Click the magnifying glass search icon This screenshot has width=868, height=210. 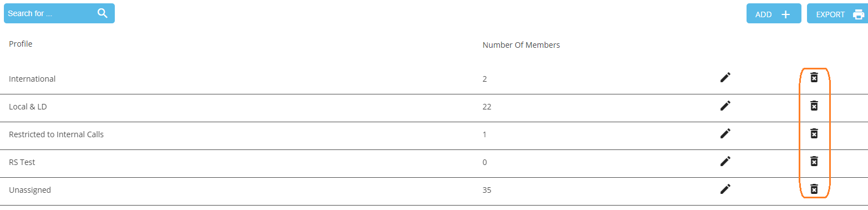pyautogui.click(x=103, y=13)
